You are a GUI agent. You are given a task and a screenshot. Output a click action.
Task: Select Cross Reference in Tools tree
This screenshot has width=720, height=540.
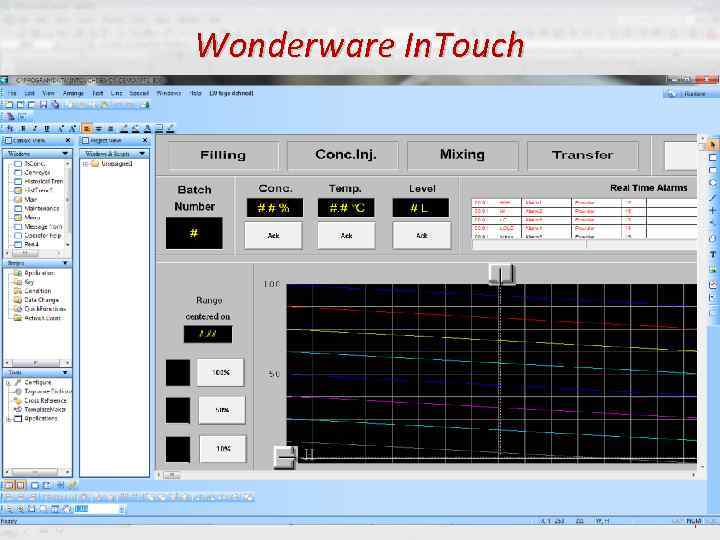(45, 400)
